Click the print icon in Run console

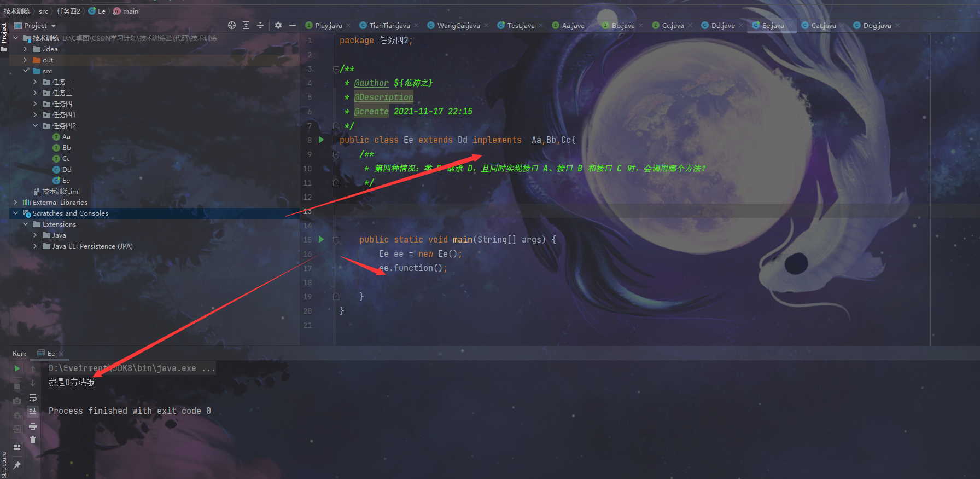33,426
